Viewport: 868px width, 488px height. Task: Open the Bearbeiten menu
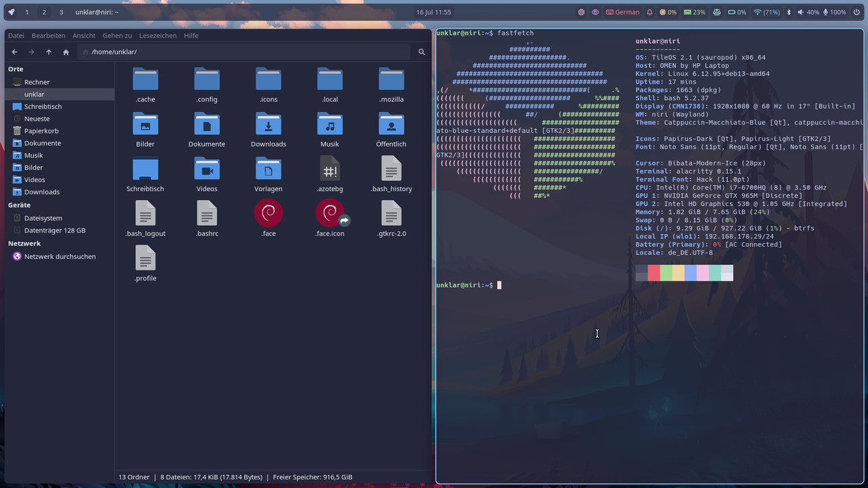pos(48,35)
